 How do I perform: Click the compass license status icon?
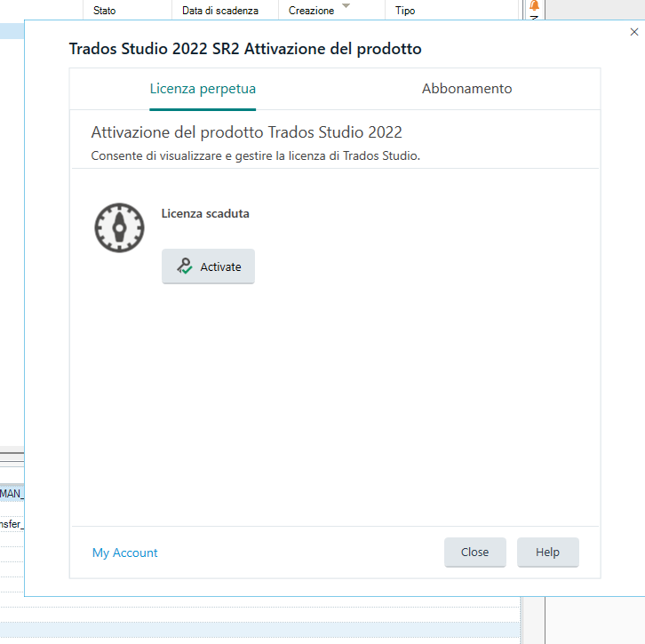click(119, 227)
